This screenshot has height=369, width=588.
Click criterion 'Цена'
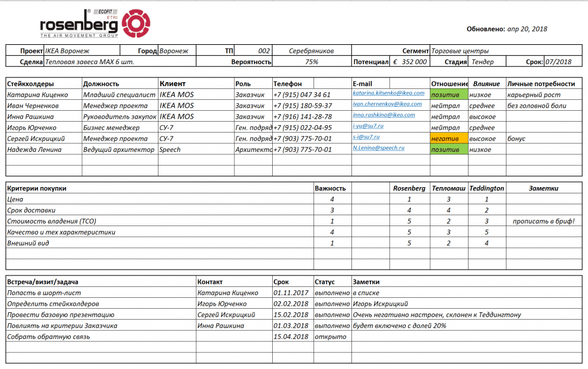15,199
